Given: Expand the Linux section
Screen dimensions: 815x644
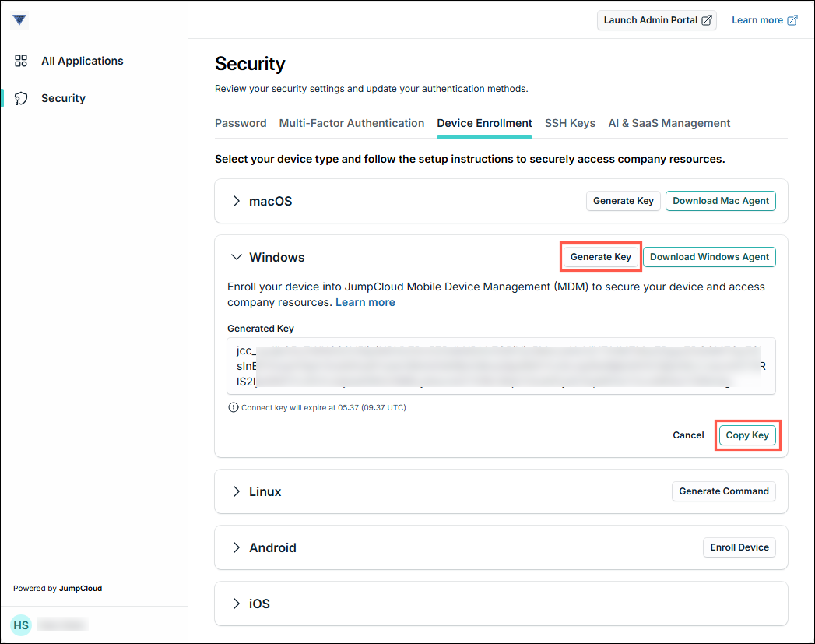Looking at the screenshot, I should pos(237,491).
